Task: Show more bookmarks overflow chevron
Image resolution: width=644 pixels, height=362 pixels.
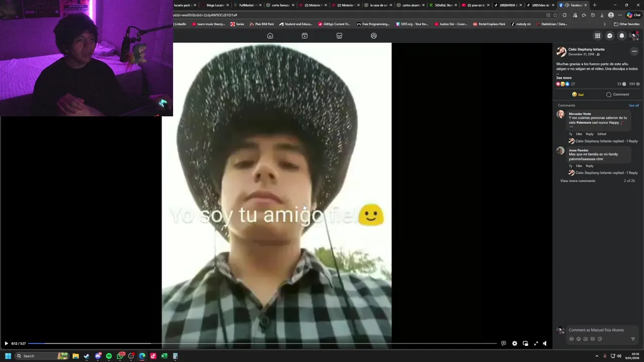Action: [605, 24]
